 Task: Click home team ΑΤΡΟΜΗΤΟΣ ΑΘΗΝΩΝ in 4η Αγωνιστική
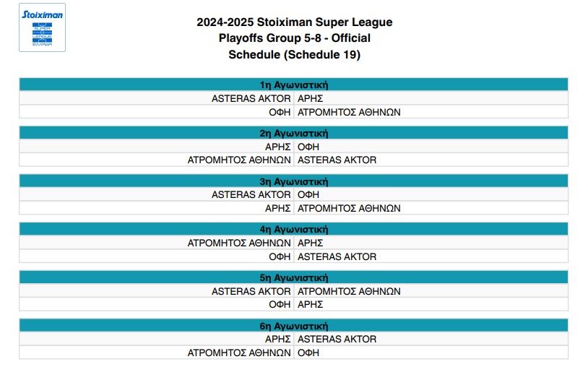tap(239, 243)
